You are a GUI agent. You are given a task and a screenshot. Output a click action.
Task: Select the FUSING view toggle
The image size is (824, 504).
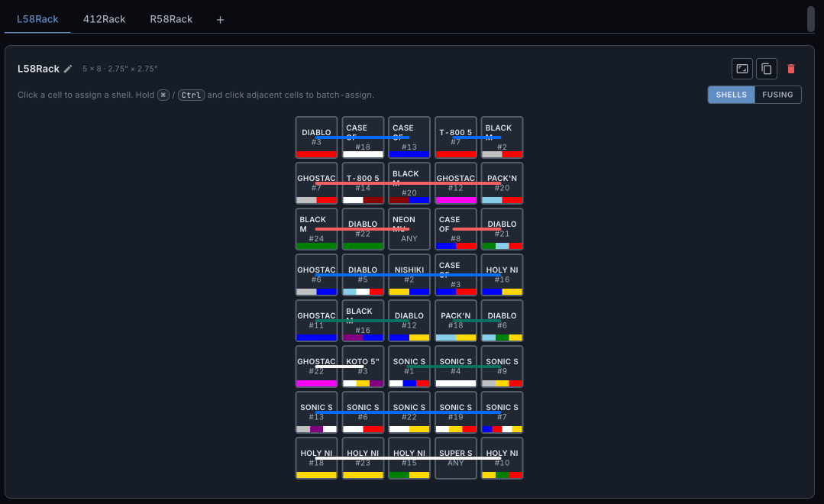coord(777,95)
